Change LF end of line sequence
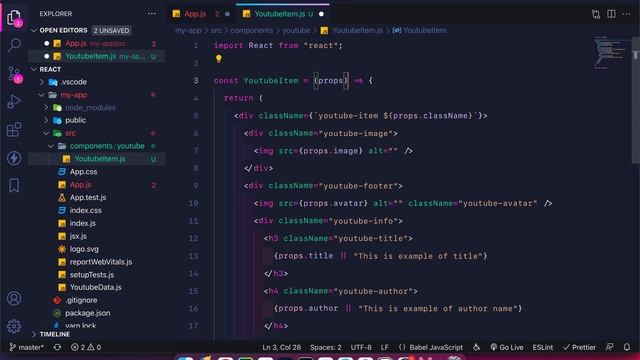 [384, 347]
